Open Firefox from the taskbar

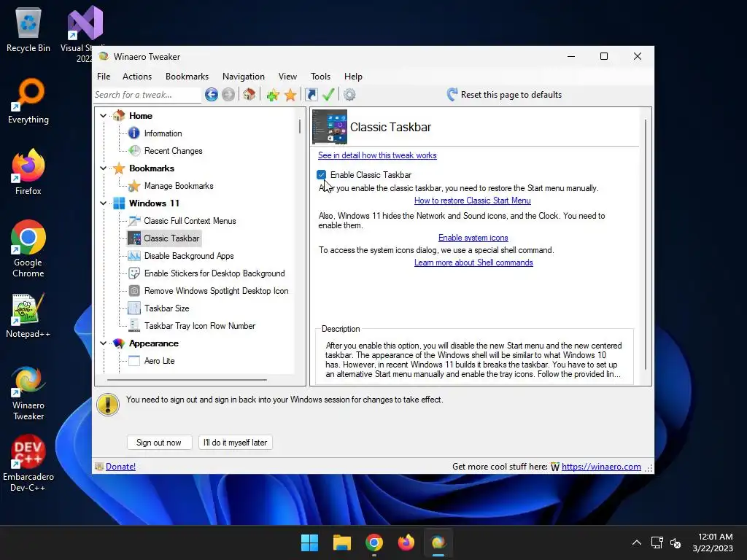pos(406,542)
